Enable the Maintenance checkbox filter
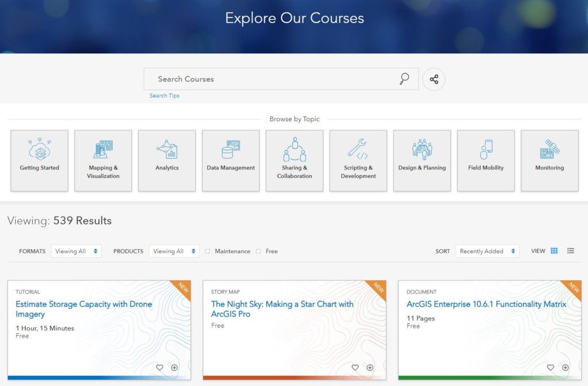The image size is (588, 386). tap(208, 252)
